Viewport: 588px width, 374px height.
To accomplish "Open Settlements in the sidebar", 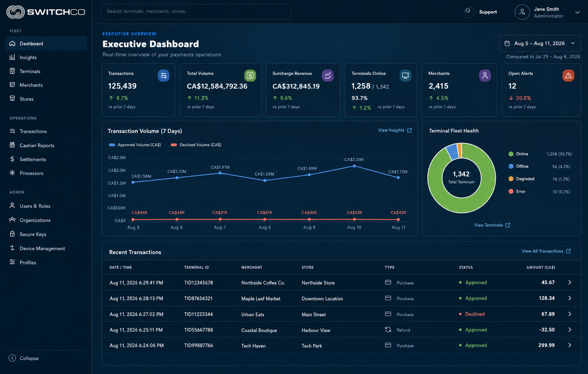I will (46, 159).
